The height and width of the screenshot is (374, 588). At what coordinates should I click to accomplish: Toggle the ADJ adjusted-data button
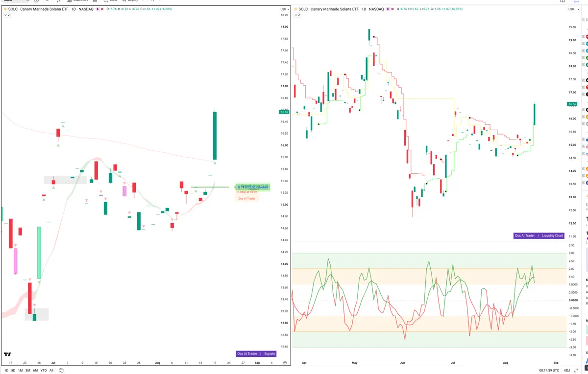567,371
